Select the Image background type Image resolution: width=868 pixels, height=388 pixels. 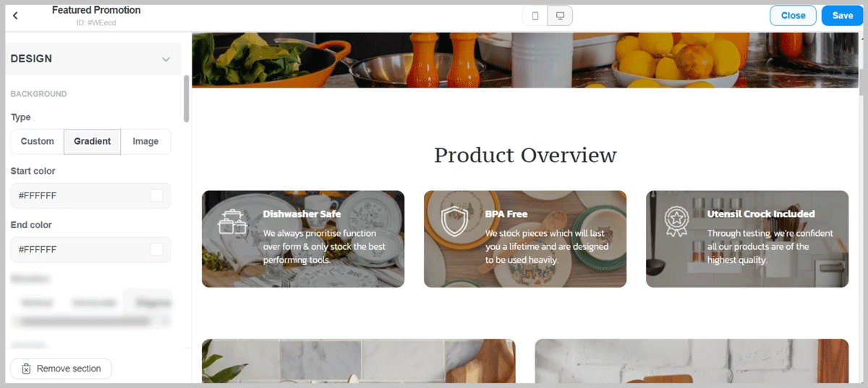(x=145, y=141)
